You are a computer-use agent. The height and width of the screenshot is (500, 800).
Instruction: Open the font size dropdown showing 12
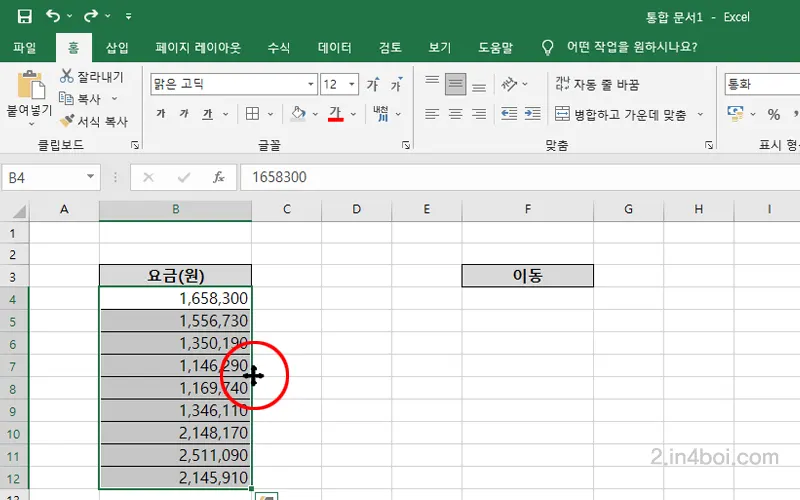point(352,84)
